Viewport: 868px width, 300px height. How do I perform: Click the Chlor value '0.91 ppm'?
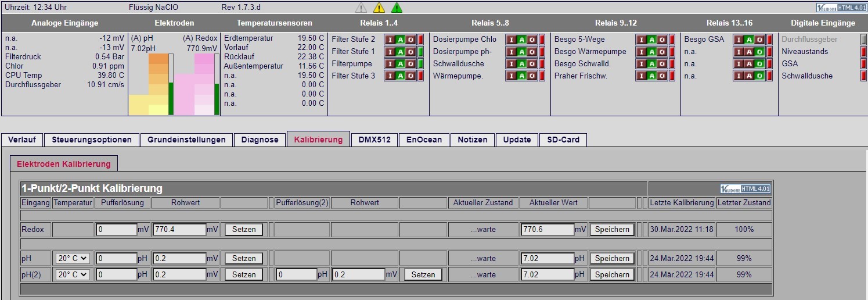coord(109,66)
